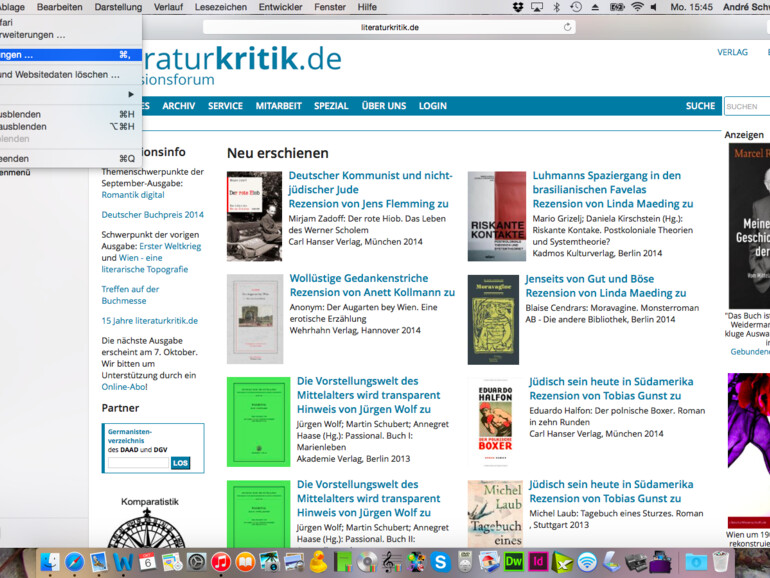This screenshot has width=770, height=578.
Task: Click the eject menu bar icon
Action: pos(595,7)
